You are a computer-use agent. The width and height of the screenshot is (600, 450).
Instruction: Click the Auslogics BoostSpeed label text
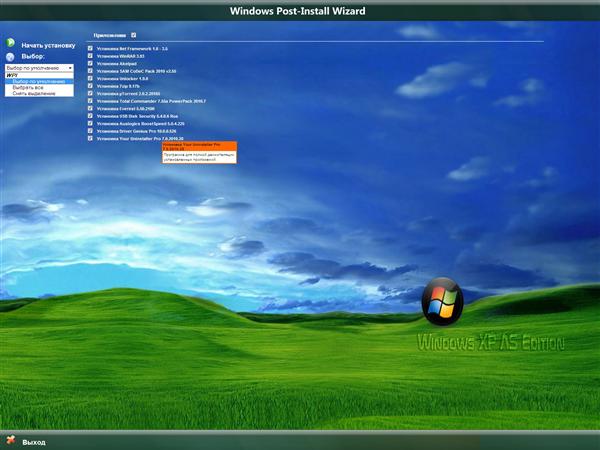coord(140,124)
